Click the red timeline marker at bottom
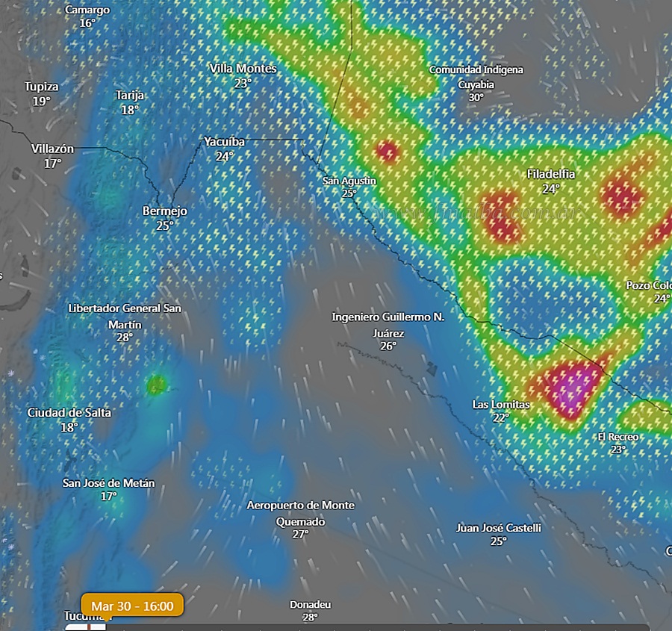 [90, 627]
